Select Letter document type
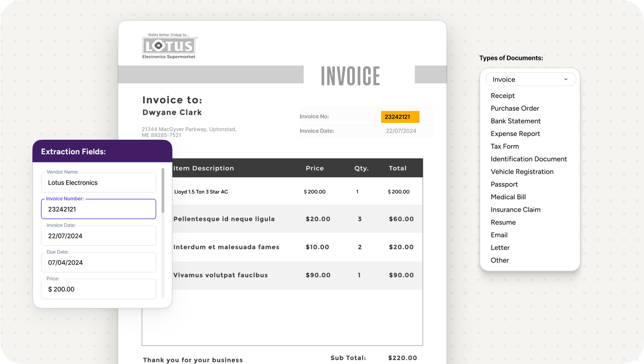This screenshot has height=364, width=644. tap(500, 248)
